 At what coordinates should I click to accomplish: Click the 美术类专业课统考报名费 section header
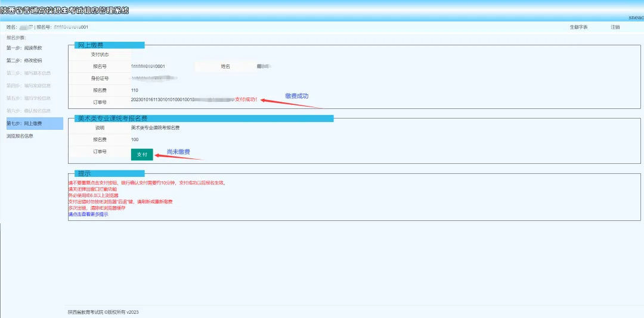point(112,119)
